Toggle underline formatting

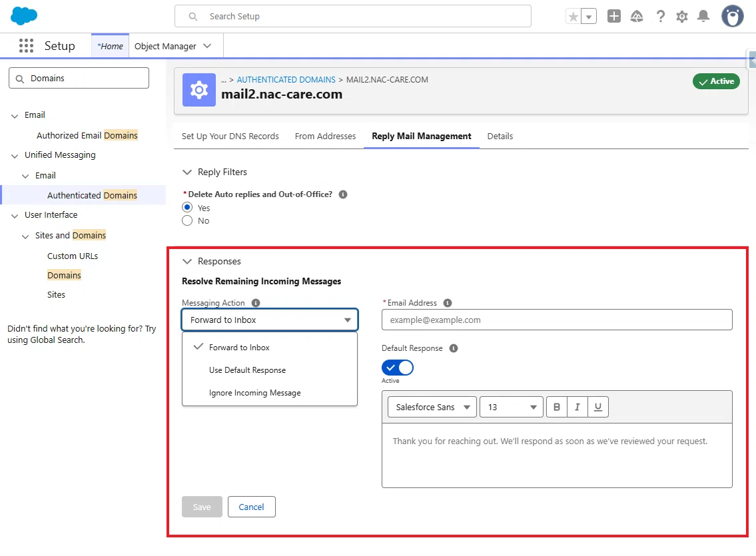coord(598,407)
